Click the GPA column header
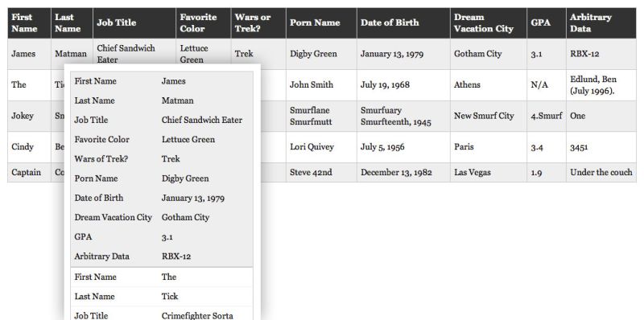 click(547, 23)
